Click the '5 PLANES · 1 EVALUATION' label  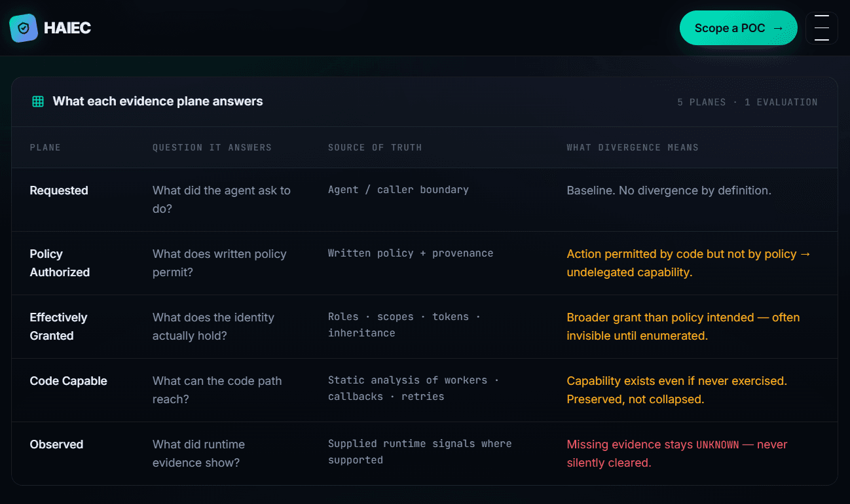click(x=748, y=102)
